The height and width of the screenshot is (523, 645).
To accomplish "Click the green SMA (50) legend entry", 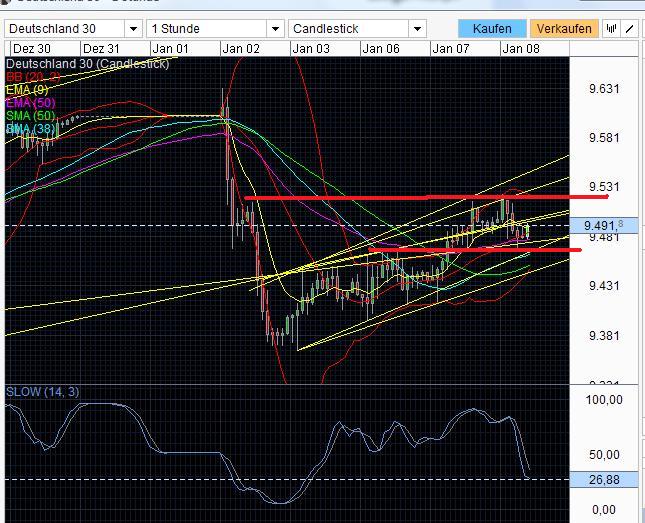I will coord(32,116).
